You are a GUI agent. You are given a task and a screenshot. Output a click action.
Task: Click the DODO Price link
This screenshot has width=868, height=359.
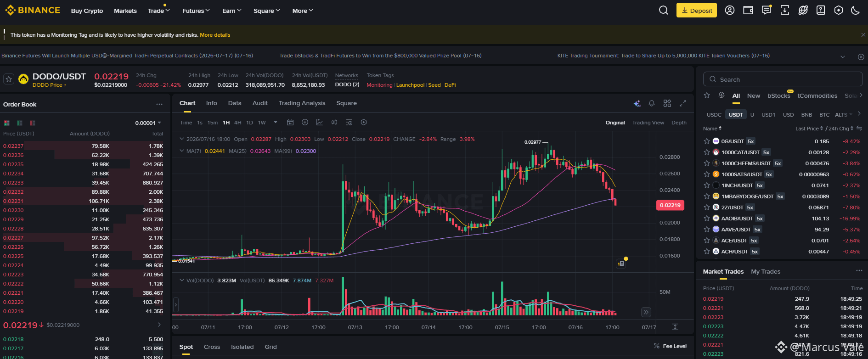click(49, 85)
